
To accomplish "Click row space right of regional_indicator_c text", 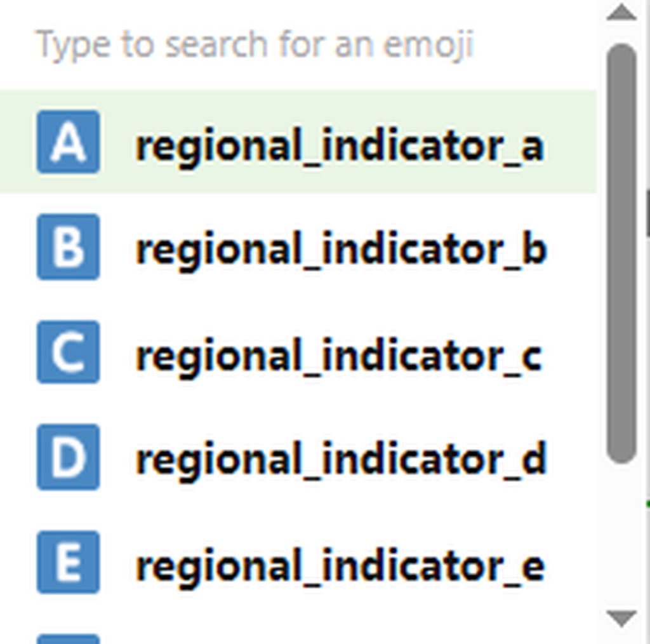I will (x=571, y=353).
